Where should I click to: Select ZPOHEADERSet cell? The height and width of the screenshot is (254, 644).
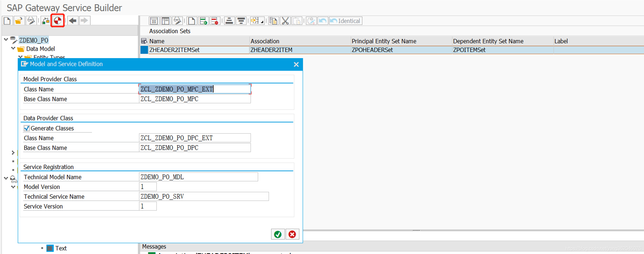click(x=401, y=50)
